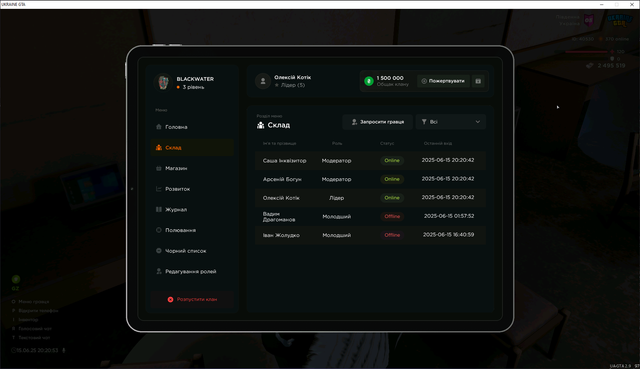
Task: Click the ban icon beside Чорний список
Action: pyautogui.click(x=159, y=251)
